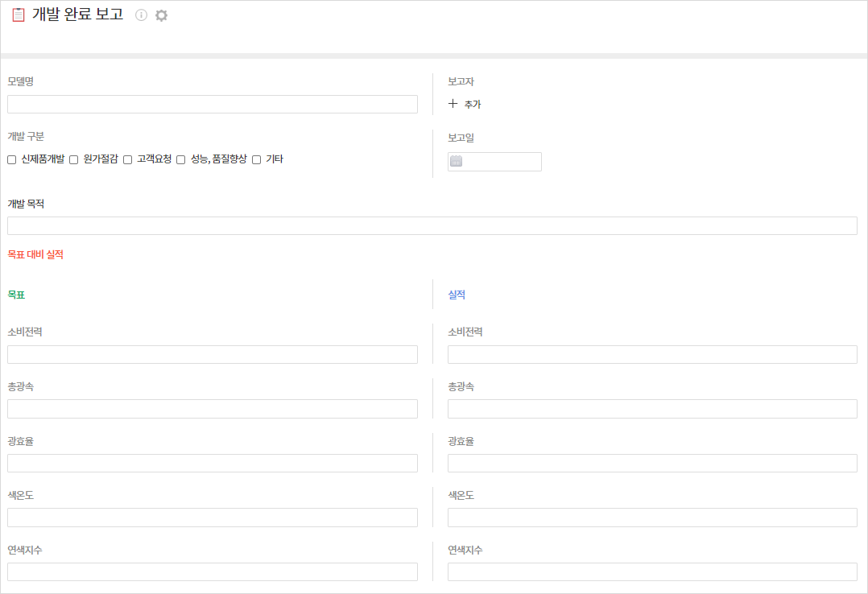Select the 소비전력 field under 목표
This screenshot has width=868, height=594.
213,354
